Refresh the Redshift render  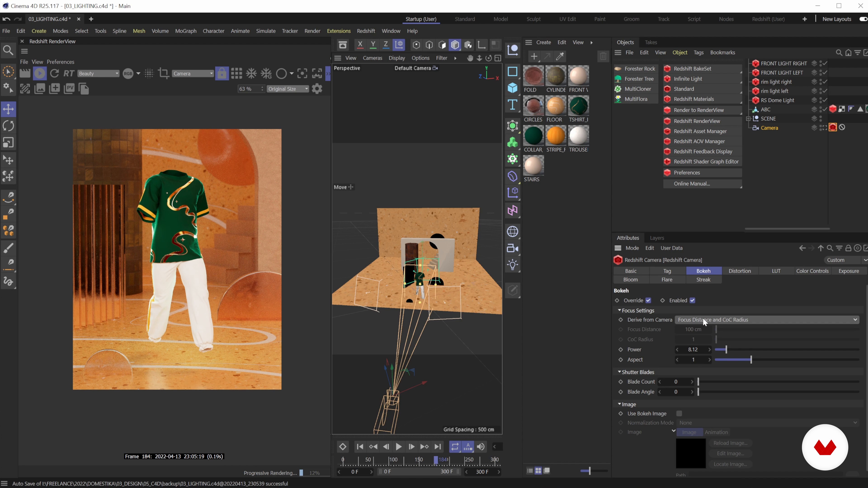point(54,73)
